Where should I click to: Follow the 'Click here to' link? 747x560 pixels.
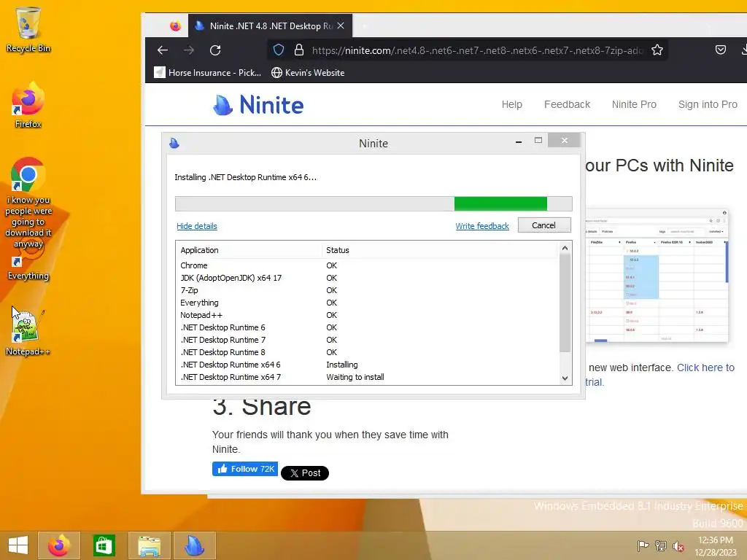pyautogui.click(x=705, y=367)
